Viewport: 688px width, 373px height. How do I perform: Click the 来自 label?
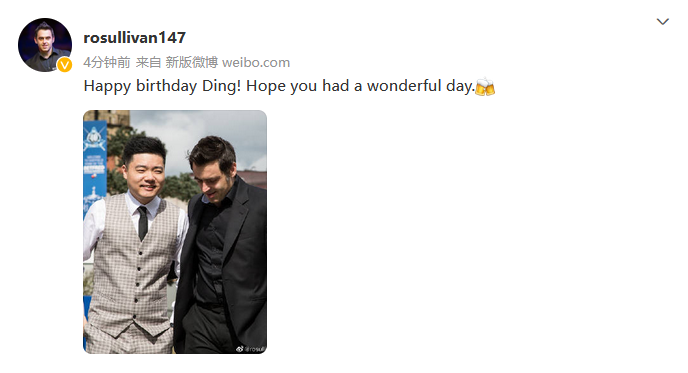(x=148, y=62)
